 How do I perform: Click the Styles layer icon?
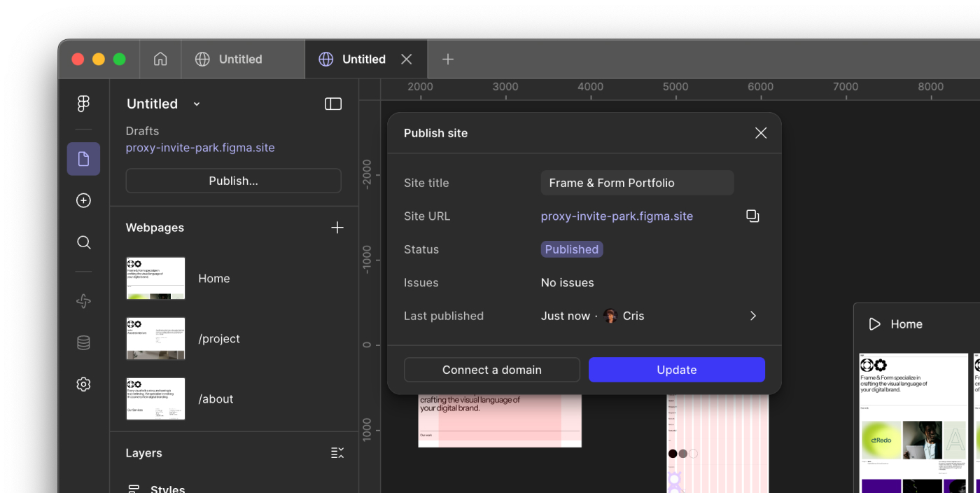pyautogui.click(x=133, y=489)
